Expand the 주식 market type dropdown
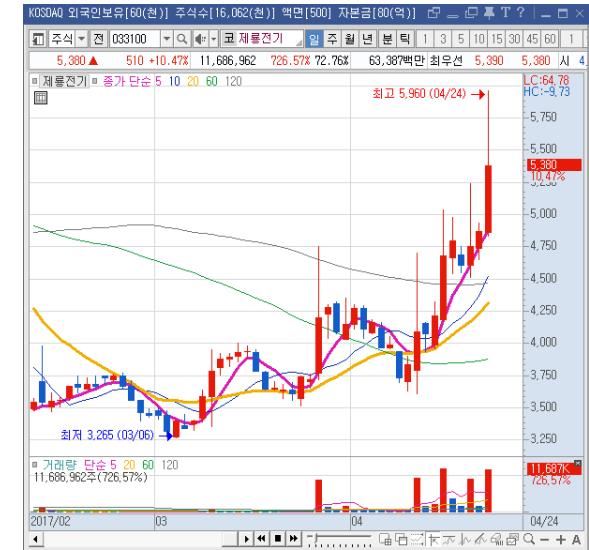Viewport: 589px width, 550px height. pyautogui.click(x=82, y=39)
